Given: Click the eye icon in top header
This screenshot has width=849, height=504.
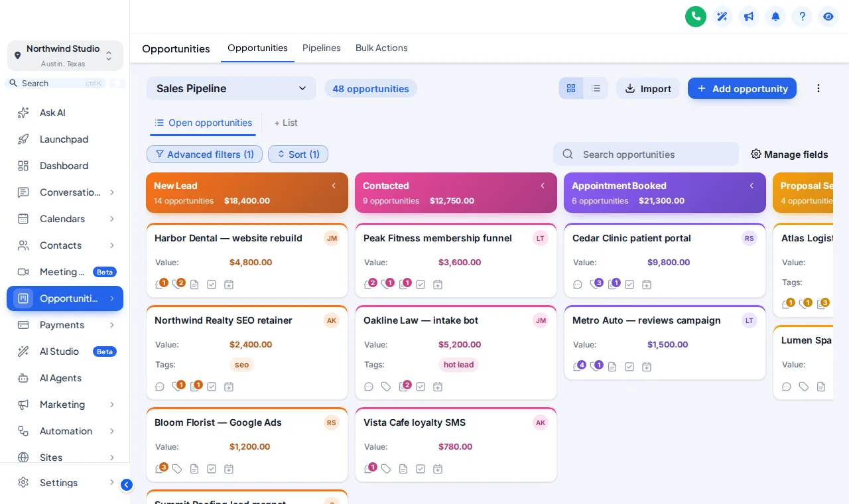Looking at the screenshot, I should (828, 17).
